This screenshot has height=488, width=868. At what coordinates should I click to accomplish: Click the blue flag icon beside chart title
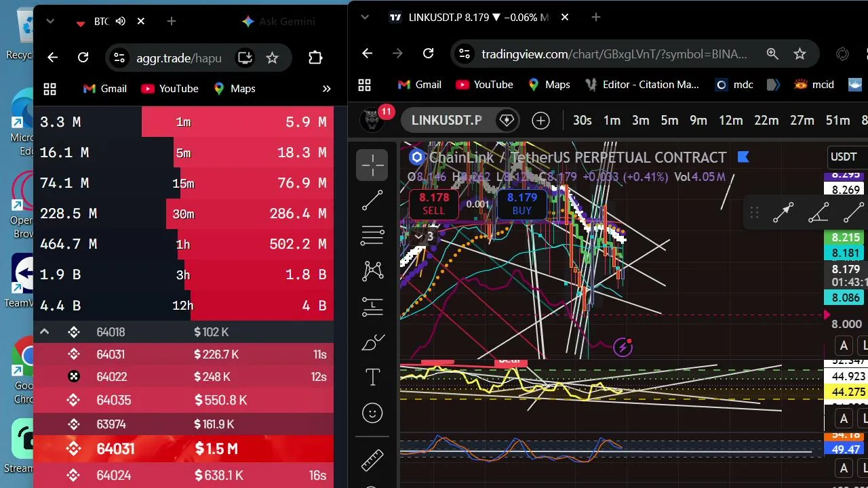(743, 157)
